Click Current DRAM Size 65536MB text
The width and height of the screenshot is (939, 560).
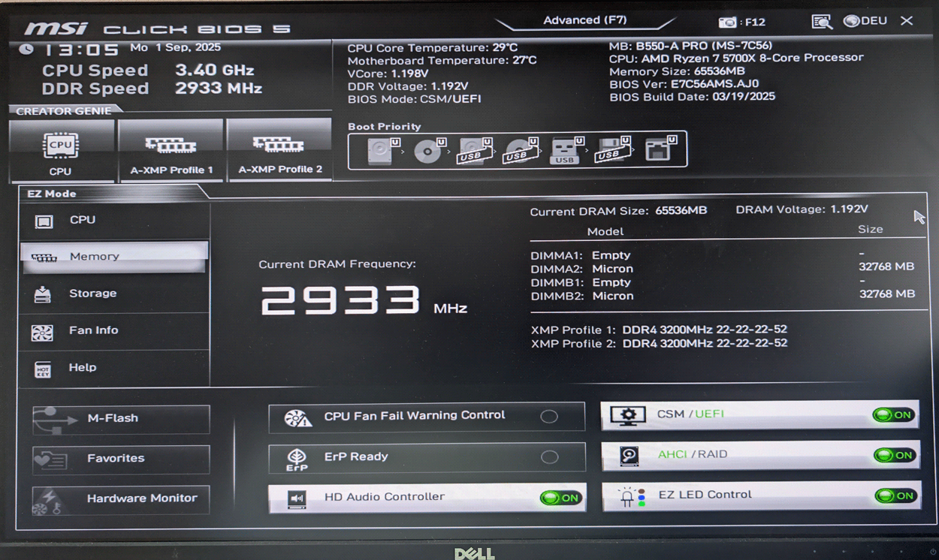(x=618, y=211)
